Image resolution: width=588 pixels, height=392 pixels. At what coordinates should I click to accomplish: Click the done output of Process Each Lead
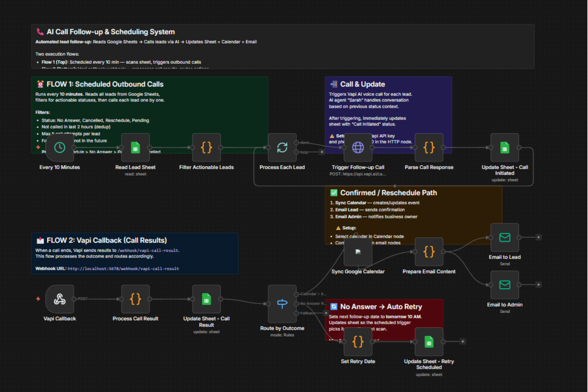click(296, 142)
